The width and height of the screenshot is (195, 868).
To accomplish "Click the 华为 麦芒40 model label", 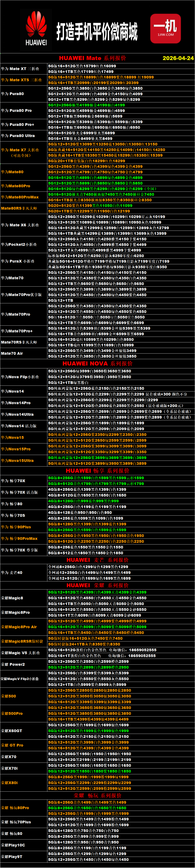I will click(12, 572).
